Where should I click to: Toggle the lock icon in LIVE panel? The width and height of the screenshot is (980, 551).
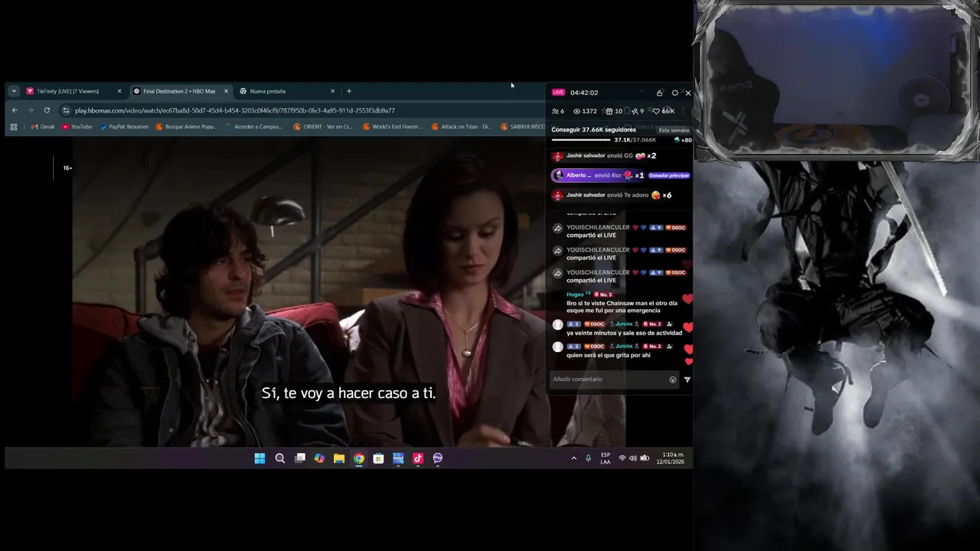tap(659, 93)
